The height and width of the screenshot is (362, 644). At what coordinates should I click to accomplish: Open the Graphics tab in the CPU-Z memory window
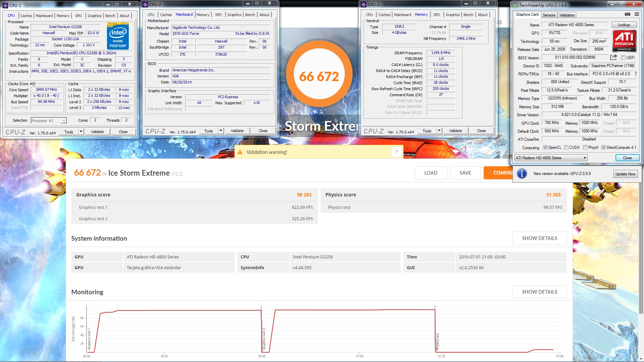pos(452,15)
